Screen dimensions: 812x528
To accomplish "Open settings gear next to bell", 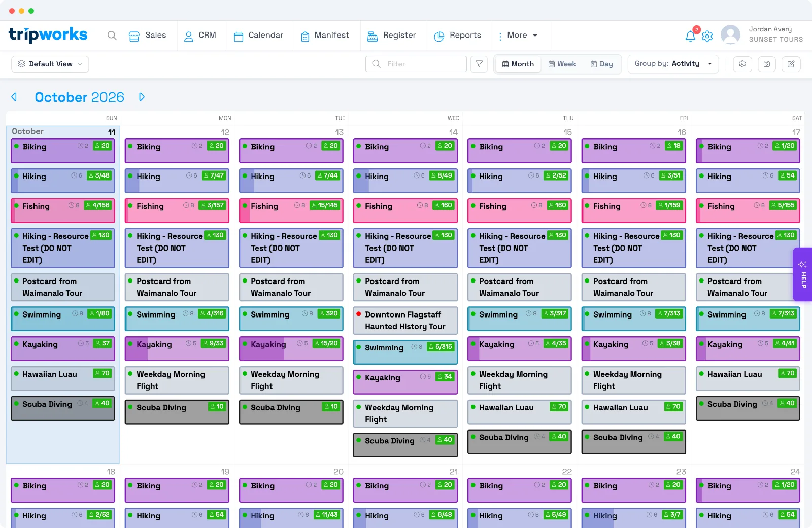I will (x=707, y=36).
